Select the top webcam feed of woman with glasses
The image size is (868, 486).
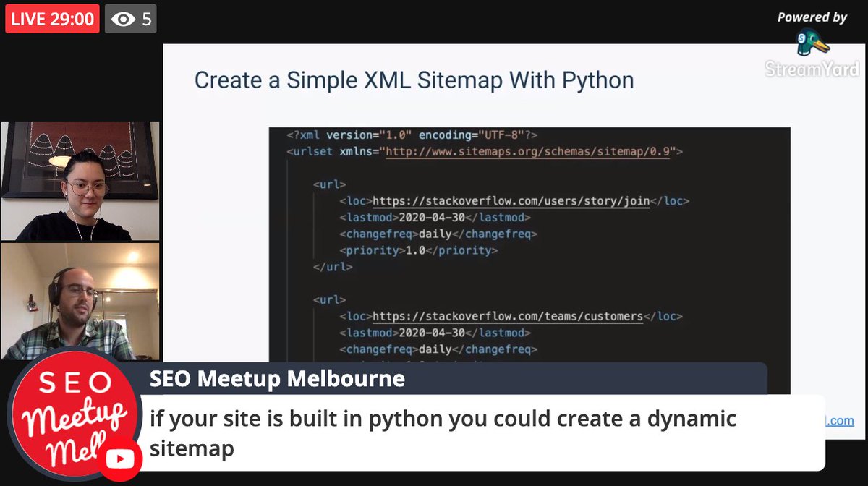(x=80, y=181)
